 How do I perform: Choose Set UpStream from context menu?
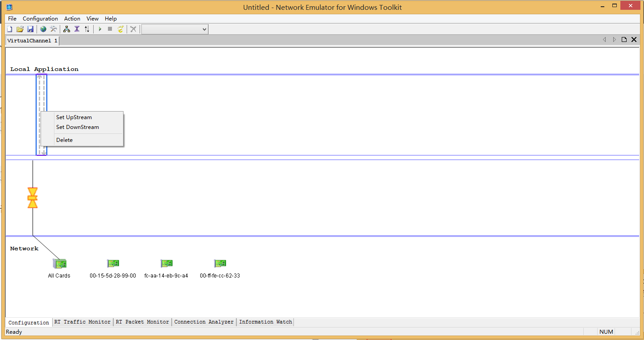74,117
